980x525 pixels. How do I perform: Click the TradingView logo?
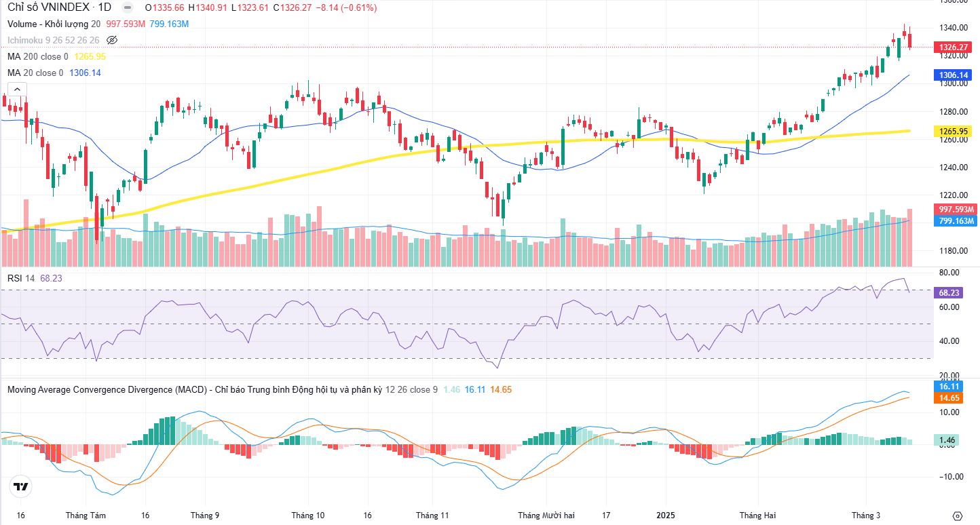[x=21, y=486]
